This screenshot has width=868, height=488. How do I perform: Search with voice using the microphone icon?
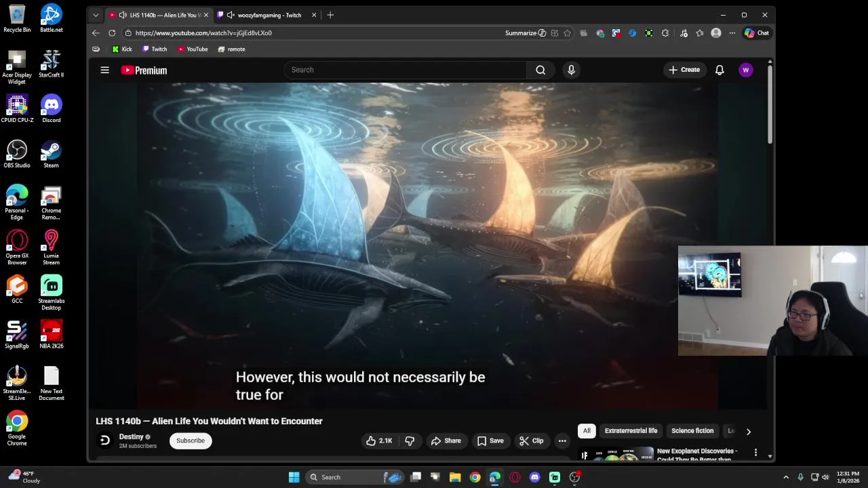571,70
